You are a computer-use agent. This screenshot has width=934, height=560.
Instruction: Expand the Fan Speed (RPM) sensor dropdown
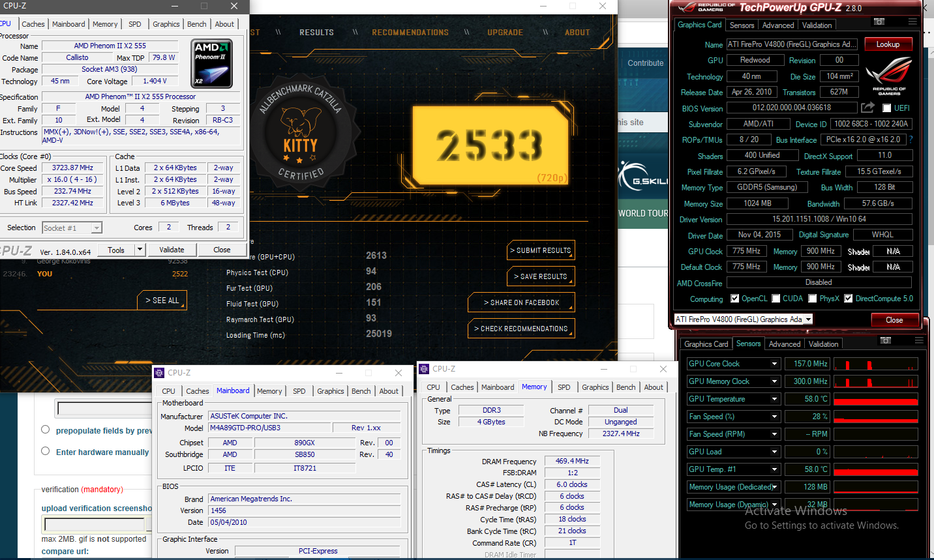pos(775,434)
